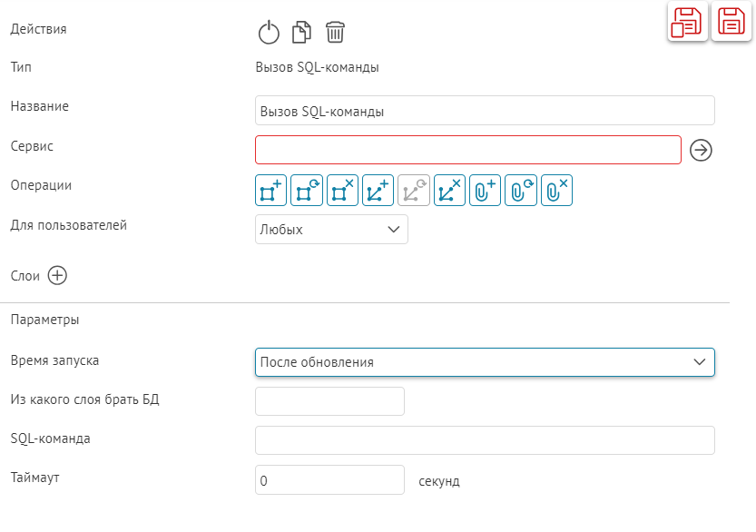Toggle the grayed update geometry operation
The width and height of the screenshot is (756, 532).
click(414, 191)
